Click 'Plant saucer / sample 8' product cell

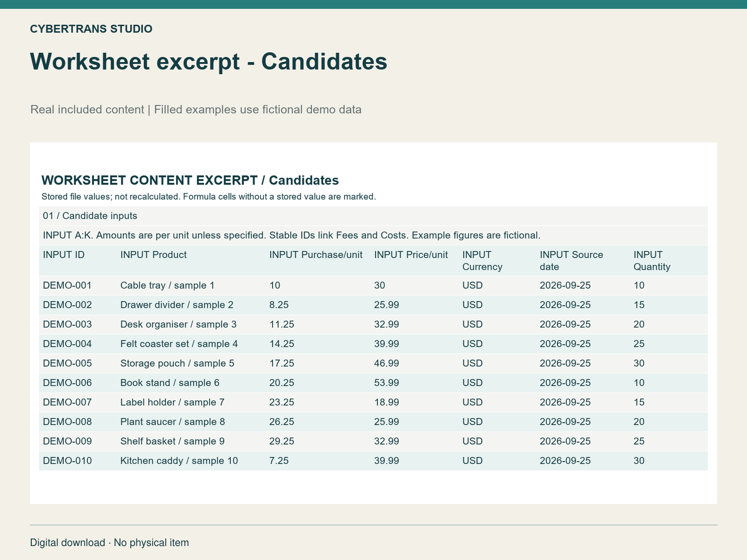click(x=173, y=422)
